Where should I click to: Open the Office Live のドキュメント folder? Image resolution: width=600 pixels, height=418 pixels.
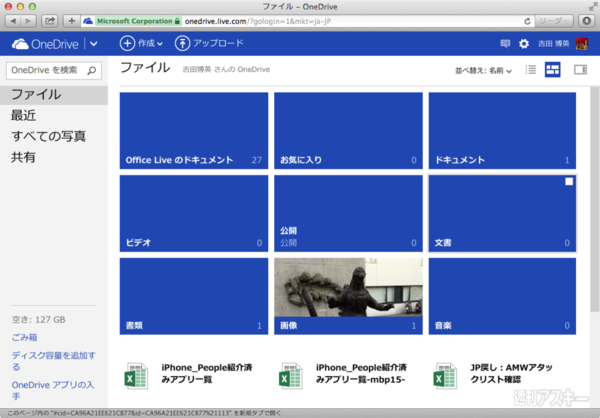194,131
